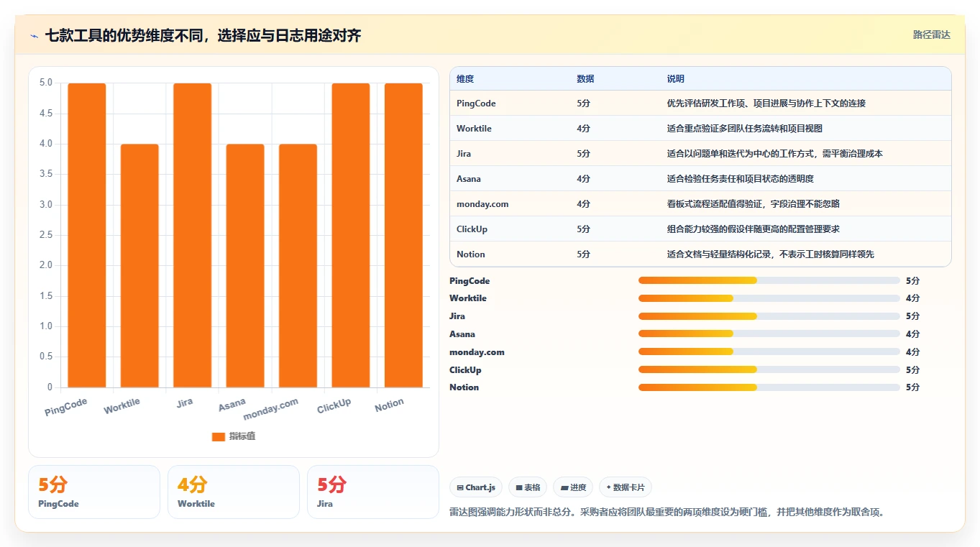Click the Notion label in the progress list

point(464,387)
